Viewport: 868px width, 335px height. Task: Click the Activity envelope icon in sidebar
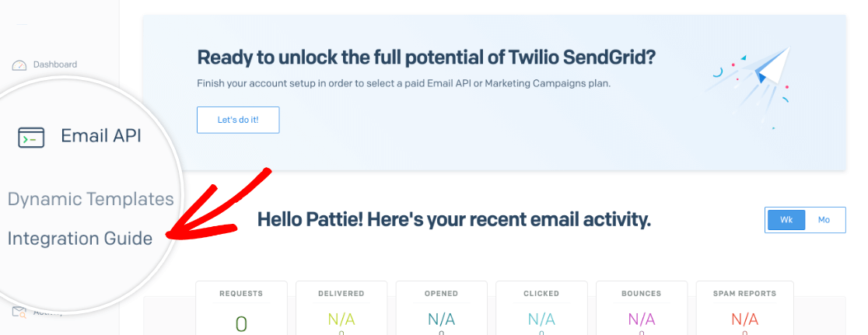(19, 313)
